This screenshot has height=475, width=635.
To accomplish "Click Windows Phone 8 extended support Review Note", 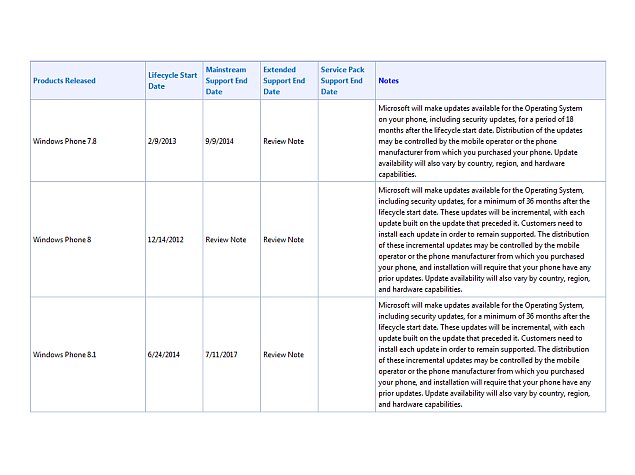I will (x=283, y=240).
